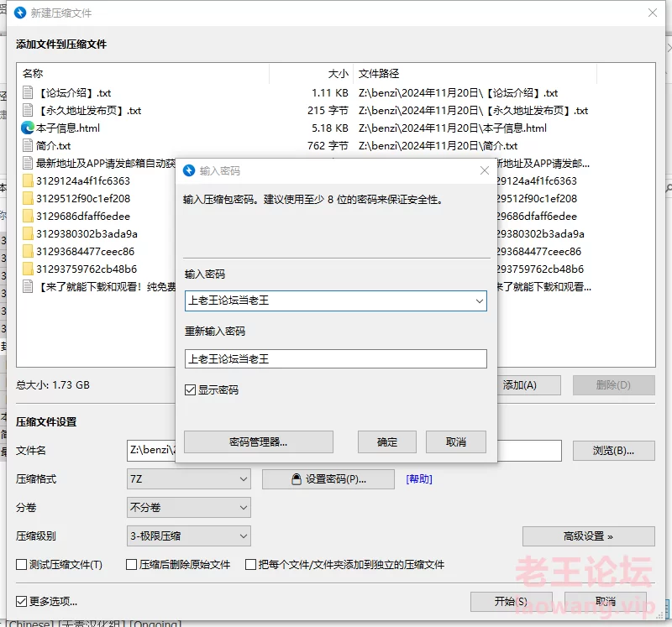Open the 压缩级别 dropdown
Viewport: 672px width, 627px height.
[x=188, y=536]
